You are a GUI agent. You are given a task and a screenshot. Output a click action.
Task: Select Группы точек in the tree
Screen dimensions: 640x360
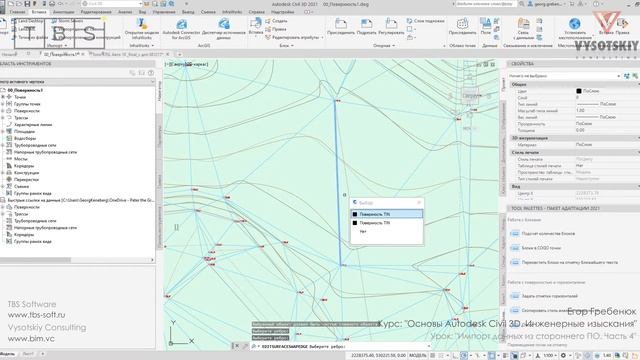click(x=27, y=104)
